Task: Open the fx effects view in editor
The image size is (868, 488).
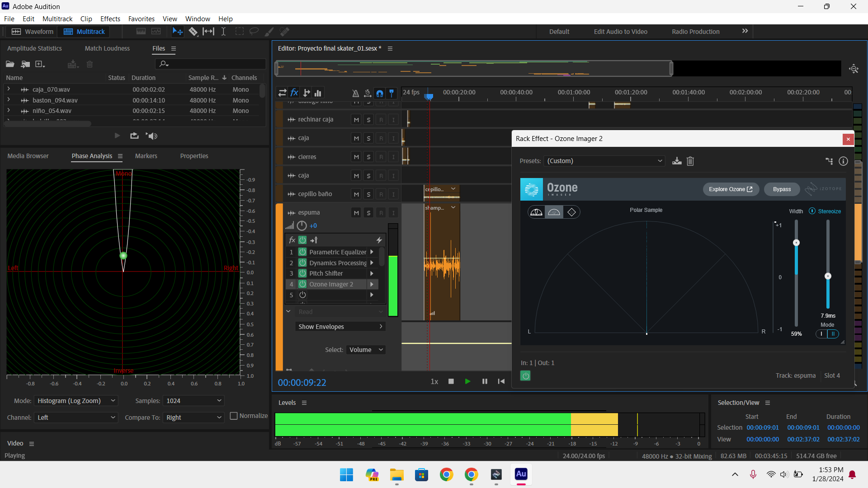Action: click(x=294, y=93)
